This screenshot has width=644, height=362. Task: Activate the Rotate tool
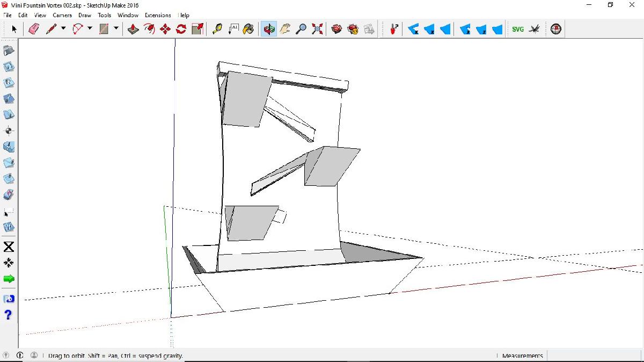[181, 29]
